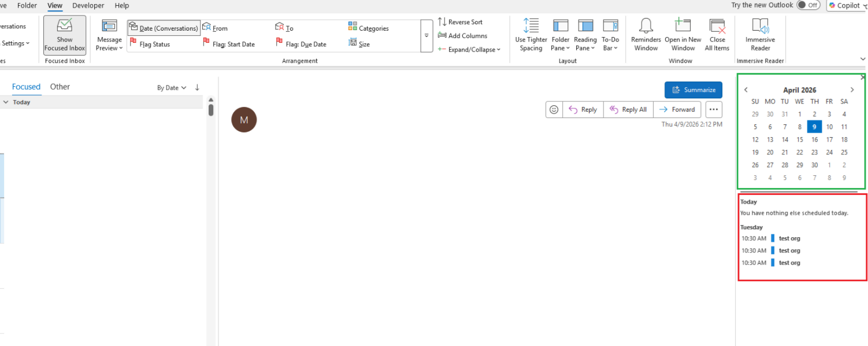868x346 pixels.
Task: Click Reverse Sort
Action: 461,22
